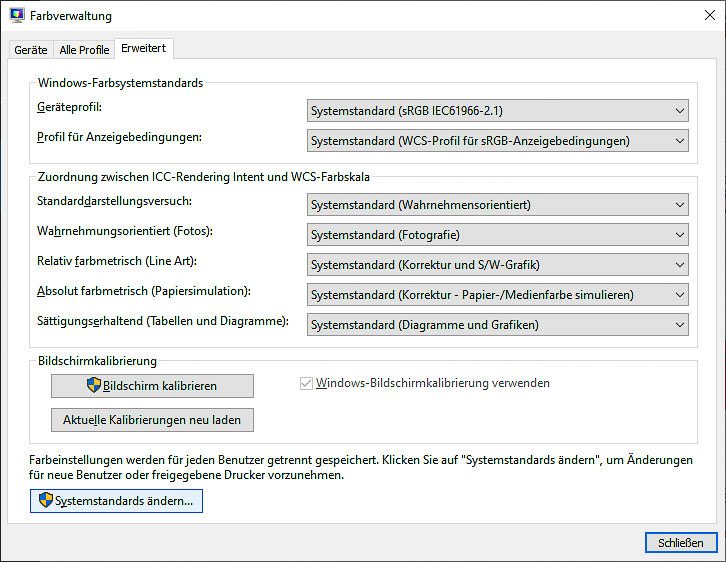Toggle Windows-Bildschirmkalibrierung verwenden checkbox
The image size is (726, 562).
click(306, 383)
